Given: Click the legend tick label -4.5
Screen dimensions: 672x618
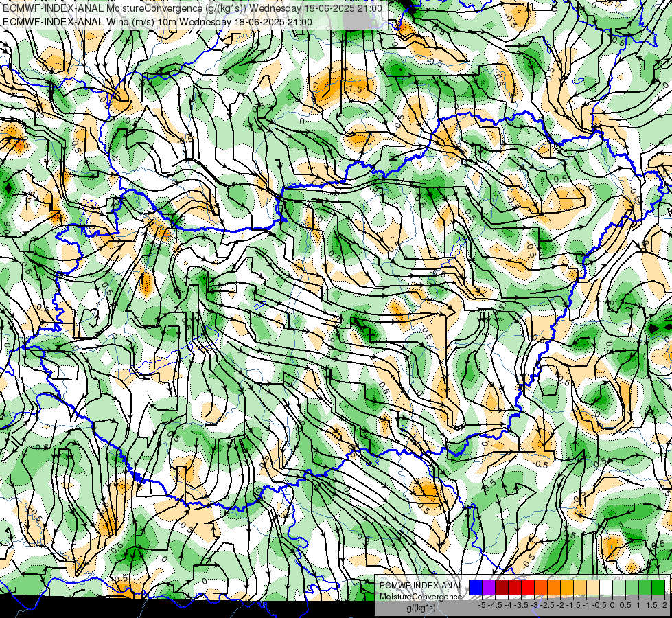Looking at the screenshot, I should (x=495, y=605).
